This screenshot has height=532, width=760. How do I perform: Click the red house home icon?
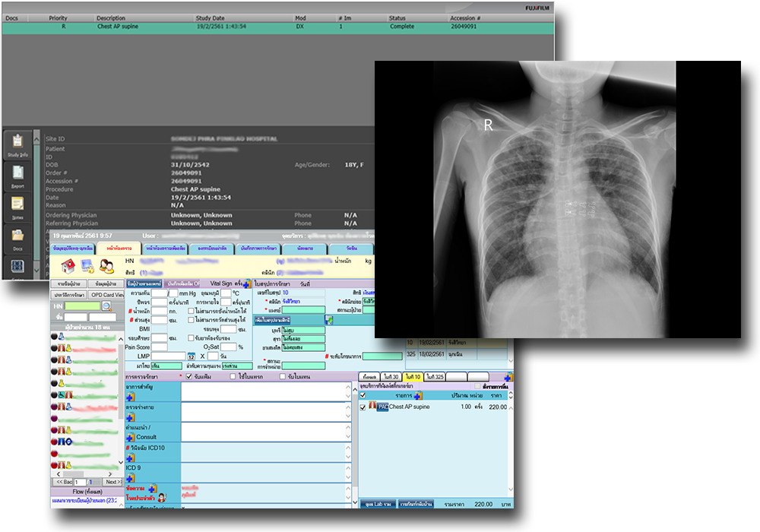point(68,265)
